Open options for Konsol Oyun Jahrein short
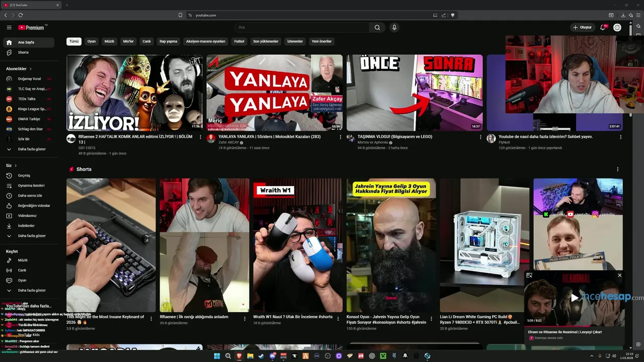644x362 pixels. (431, 319)
